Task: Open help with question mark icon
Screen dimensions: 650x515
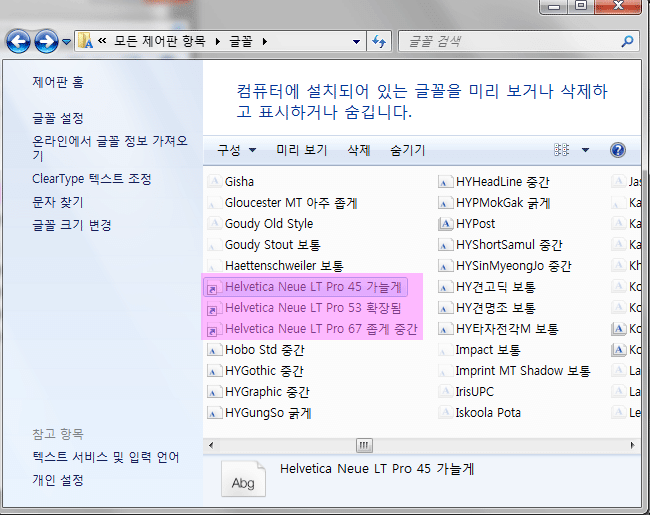Action: tap(618, 150)
